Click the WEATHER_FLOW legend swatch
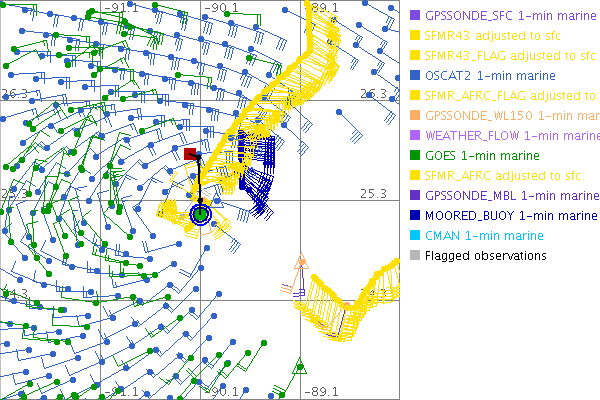Screen dimensions: 600x400 [415, 136]
